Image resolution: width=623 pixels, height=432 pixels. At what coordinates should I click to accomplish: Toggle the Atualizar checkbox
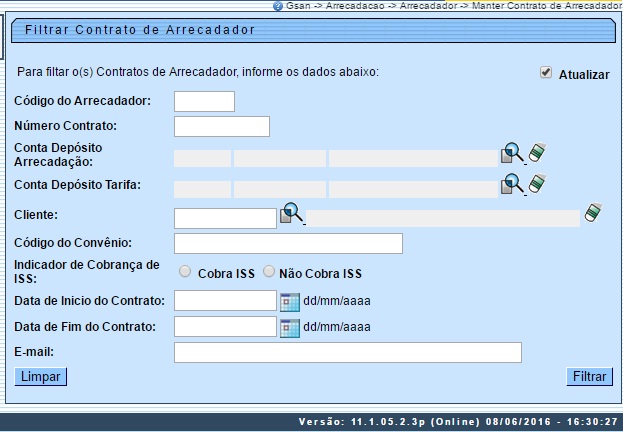click(546, 72)
